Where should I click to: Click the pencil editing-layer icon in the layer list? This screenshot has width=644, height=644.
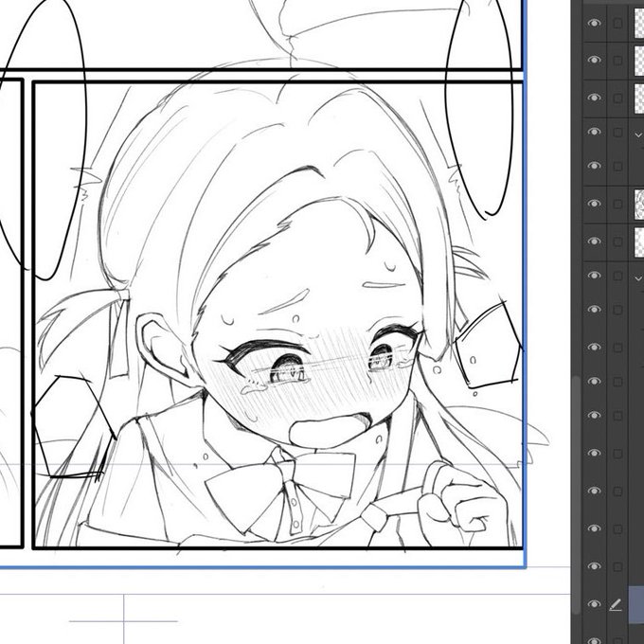point(616,604)
